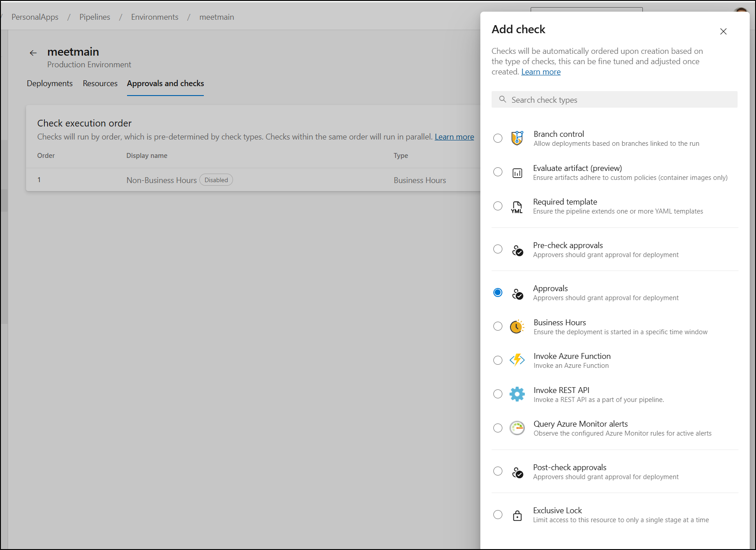Click the Invoke Azure Function label
756x550 pixels.
572,356
